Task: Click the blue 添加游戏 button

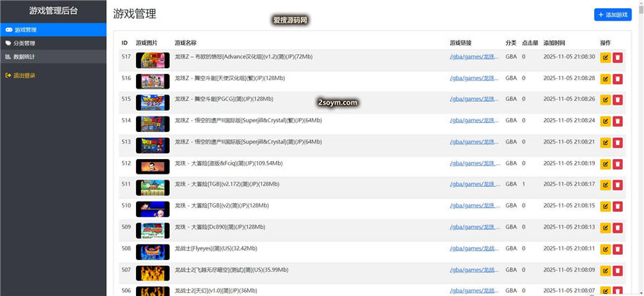Action: click(613, 15)
